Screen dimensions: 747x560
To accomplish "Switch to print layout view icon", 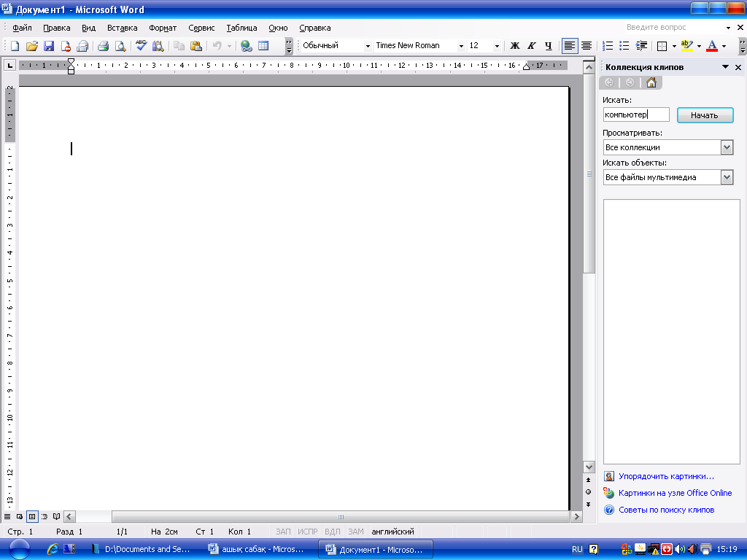I will click(x=32, y=517).
